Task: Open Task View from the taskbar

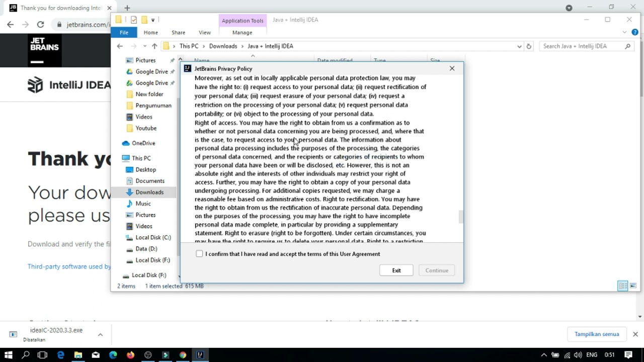Action: (43, 355)
